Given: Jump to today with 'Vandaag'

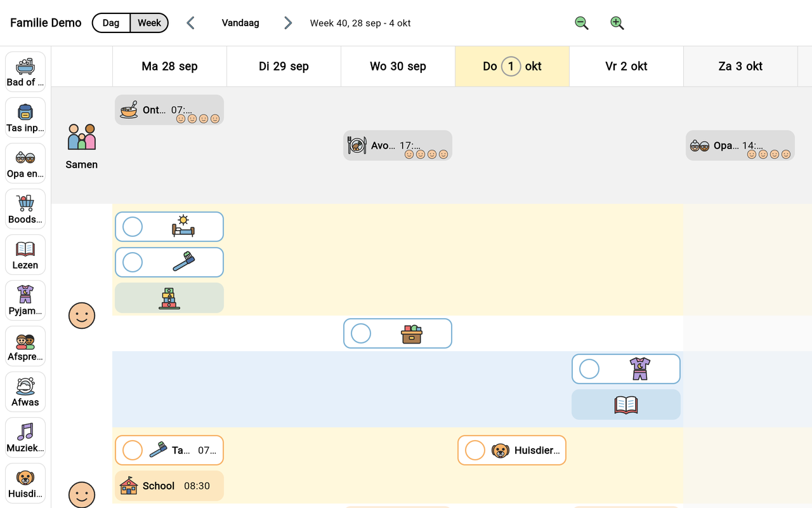Looking at the screenshot, I should click(240, 23).
